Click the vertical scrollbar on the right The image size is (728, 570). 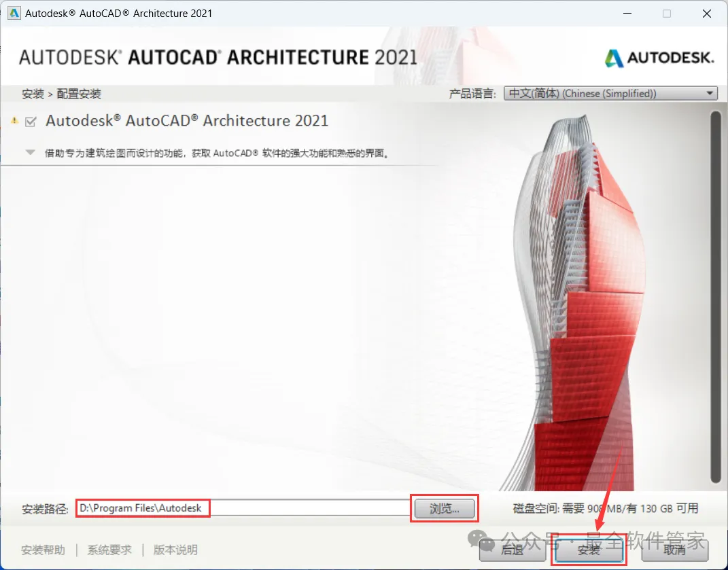point(716,297)
